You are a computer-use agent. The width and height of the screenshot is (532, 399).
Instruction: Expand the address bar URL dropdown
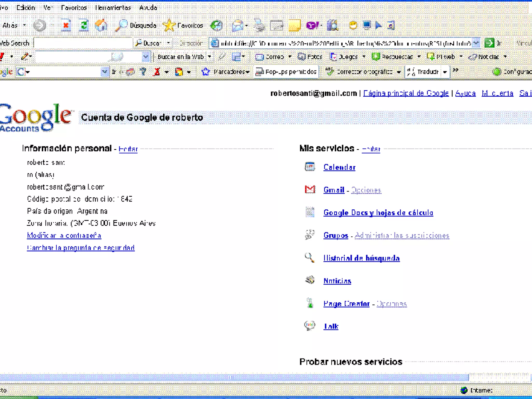476,43
